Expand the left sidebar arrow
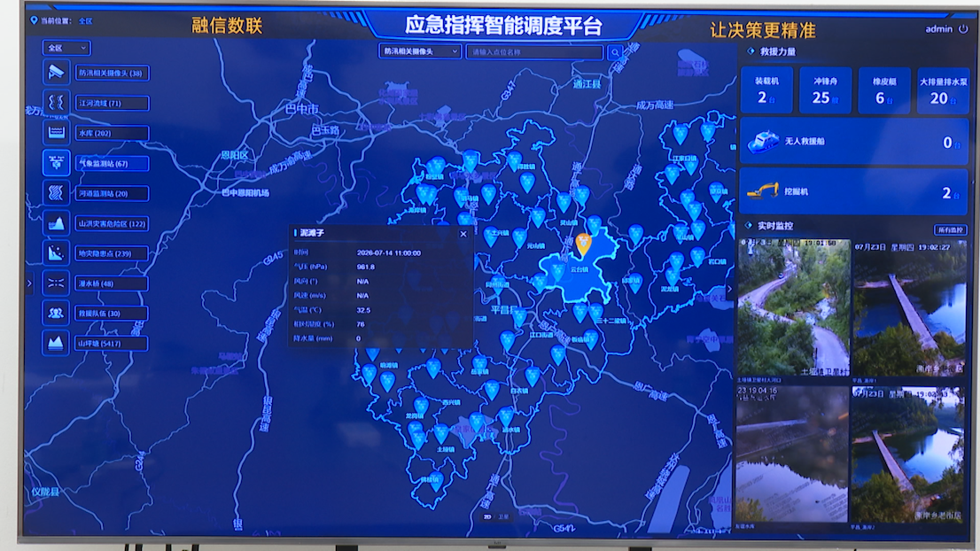The width and height of the screenshot is (980, 551). (x=29, y=283)
